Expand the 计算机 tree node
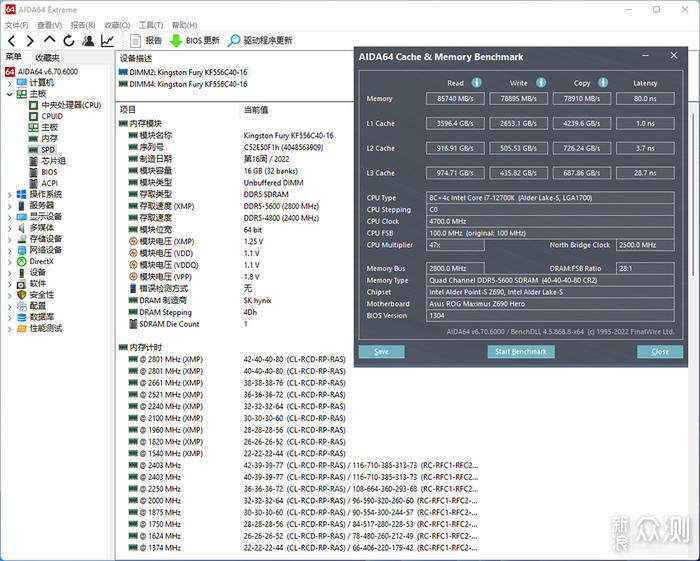 pos(10,83)
